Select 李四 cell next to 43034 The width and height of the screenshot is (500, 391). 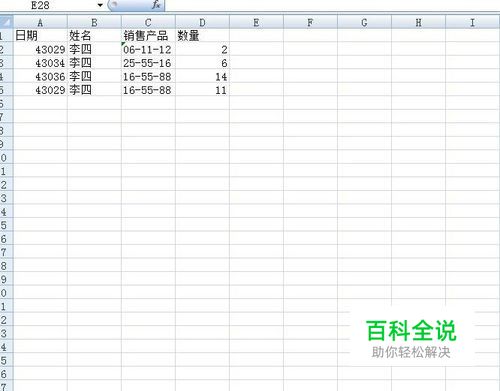coord(94,63)
